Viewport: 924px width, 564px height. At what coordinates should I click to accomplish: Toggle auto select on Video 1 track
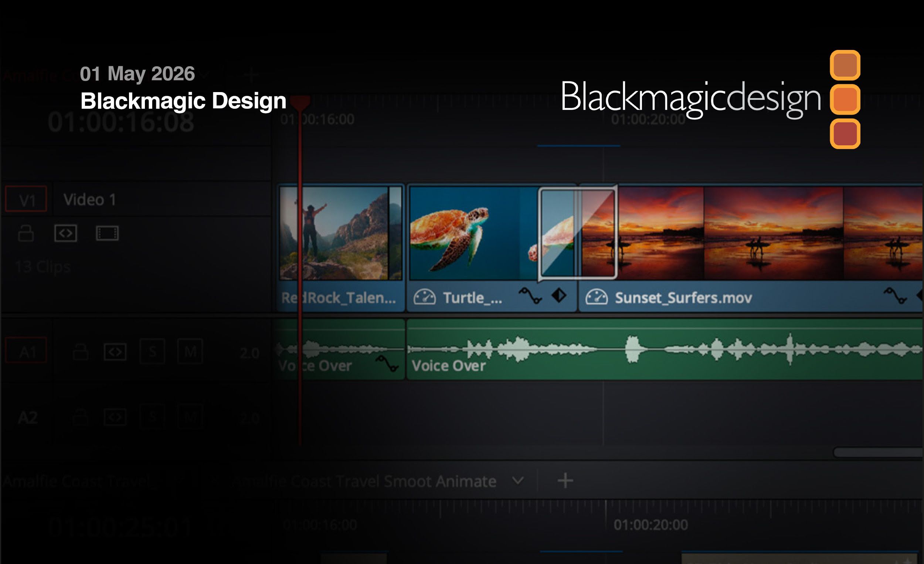pos(66,233)
